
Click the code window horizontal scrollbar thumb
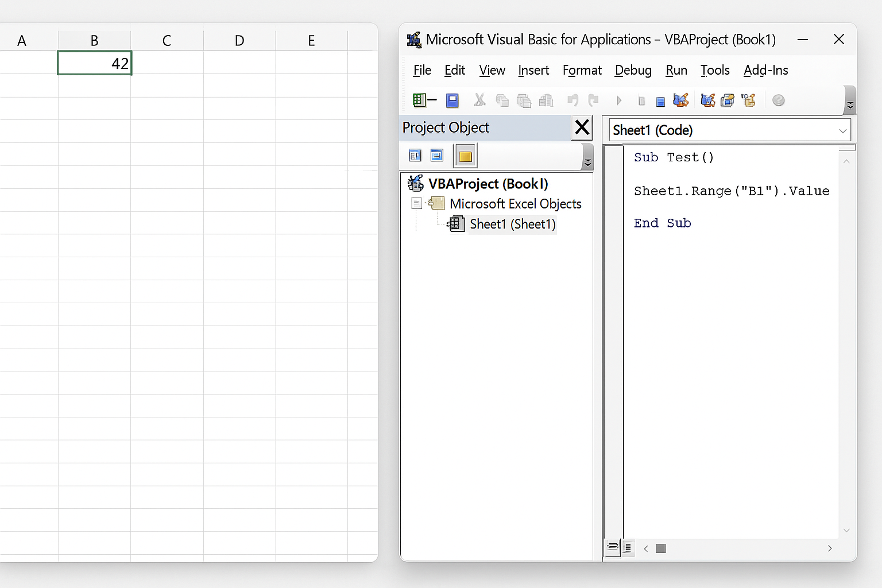tap(661, 548)
